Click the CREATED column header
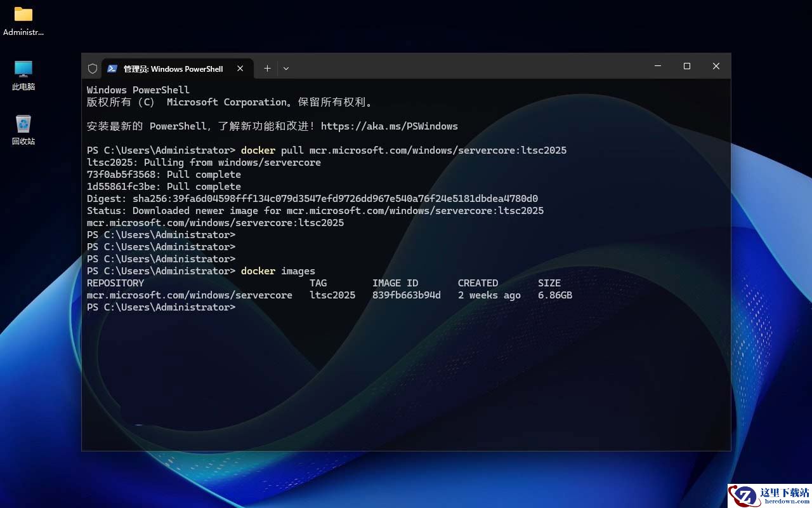The width and height of the screenshot is (812, 508). point(478,283)
